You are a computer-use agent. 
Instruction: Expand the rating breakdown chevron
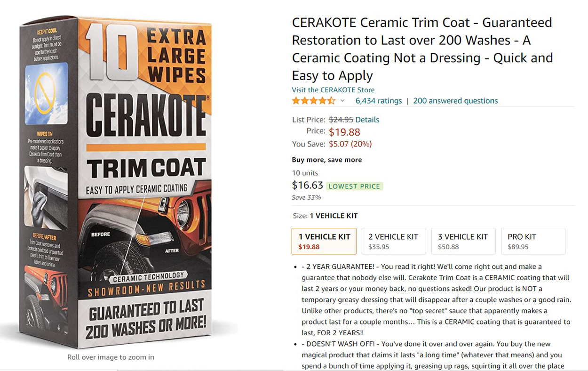point(342,101)
